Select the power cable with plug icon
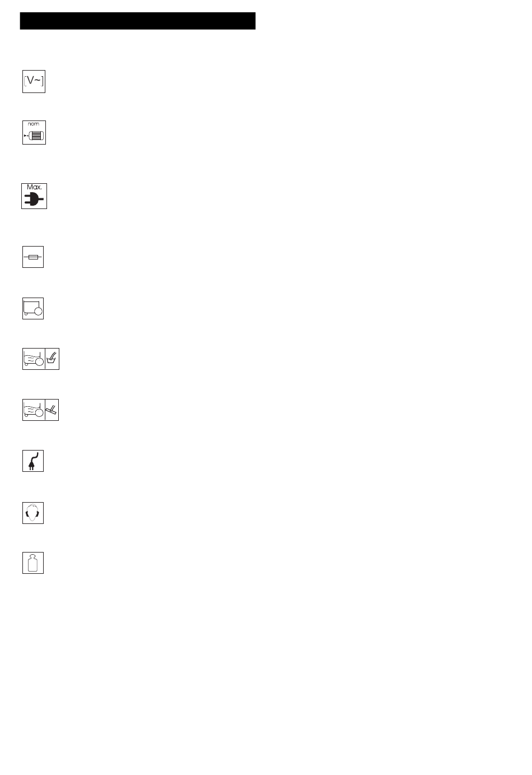532x775 pixels. [x=33, y=461]
